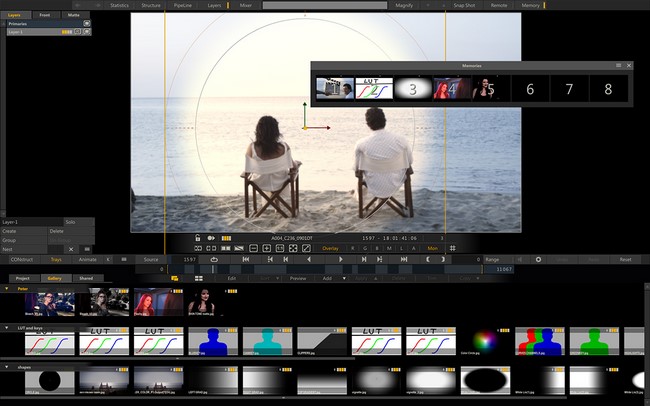Collapse the LUT and keys group

pyautogui.click(x=8, y=327)
